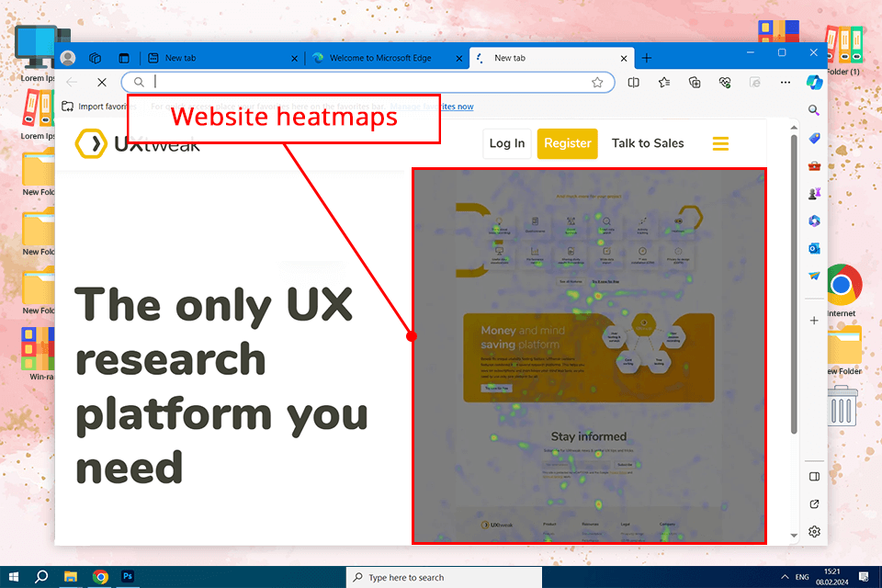Stop loading with the X button
Screen dimensions: 882x588
(102, 82)
